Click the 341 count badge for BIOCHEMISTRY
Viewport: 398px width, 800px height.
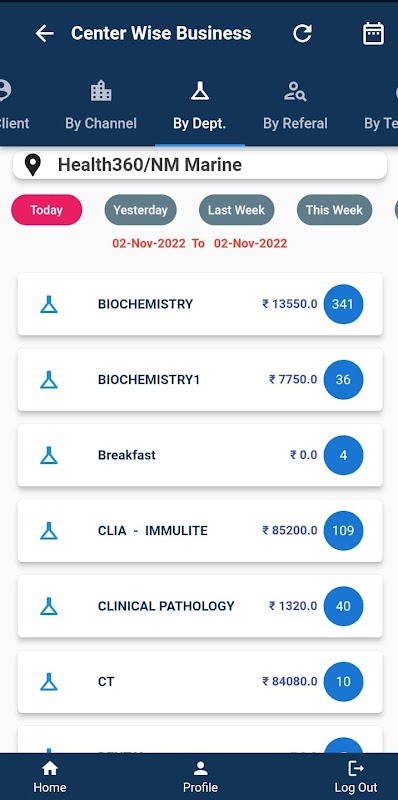click(x=343, y=304)
